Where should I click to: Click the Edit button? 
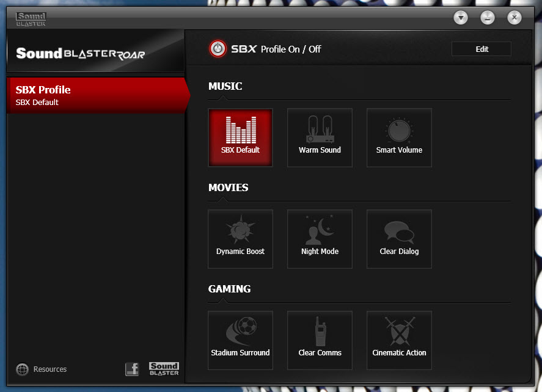pyautogui.click(x=481, y=49)
